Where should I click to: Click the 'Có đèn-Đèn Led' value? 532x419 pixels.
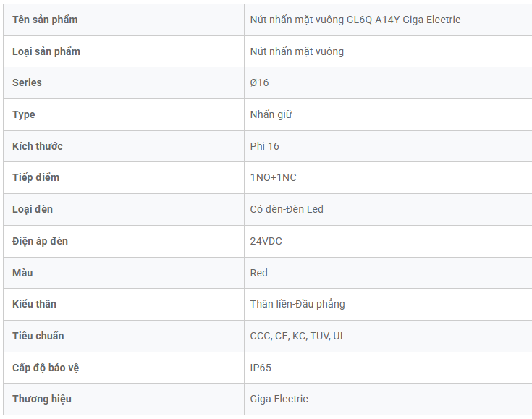[287, 209]
